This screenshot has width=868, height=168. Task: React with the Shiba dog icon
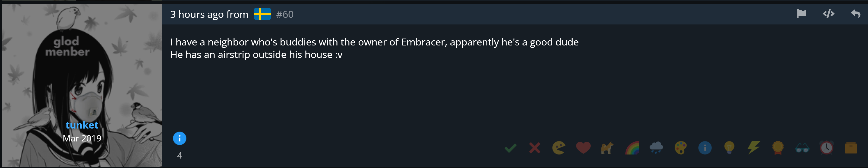[607, 148]
